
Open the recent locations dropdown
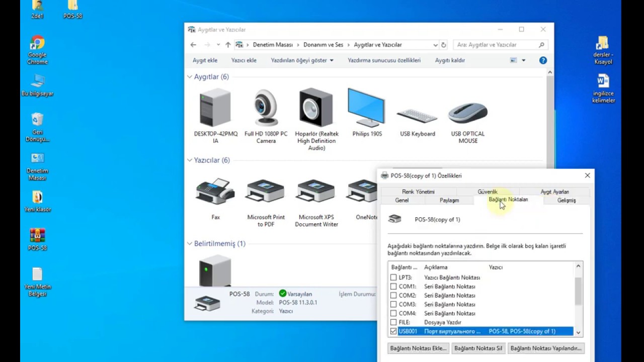point(218,45)
